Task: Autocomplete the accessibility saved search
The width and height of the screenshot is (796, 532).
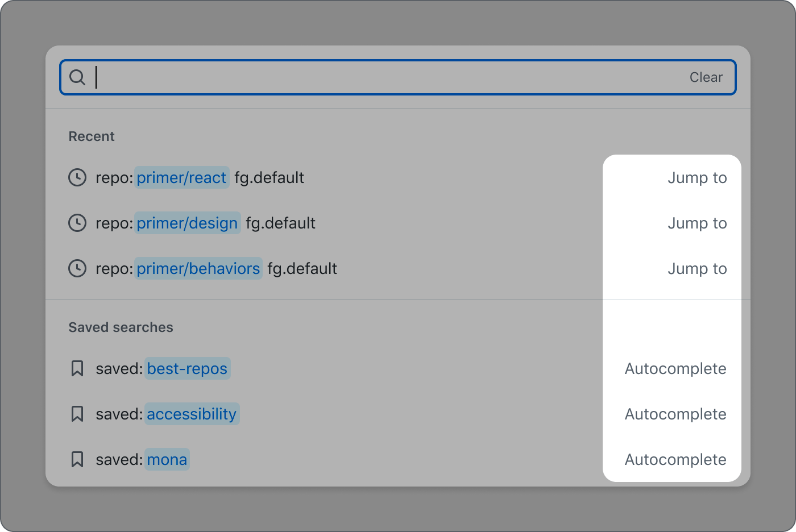Action: pyautogui.click(x=675, y=414)
